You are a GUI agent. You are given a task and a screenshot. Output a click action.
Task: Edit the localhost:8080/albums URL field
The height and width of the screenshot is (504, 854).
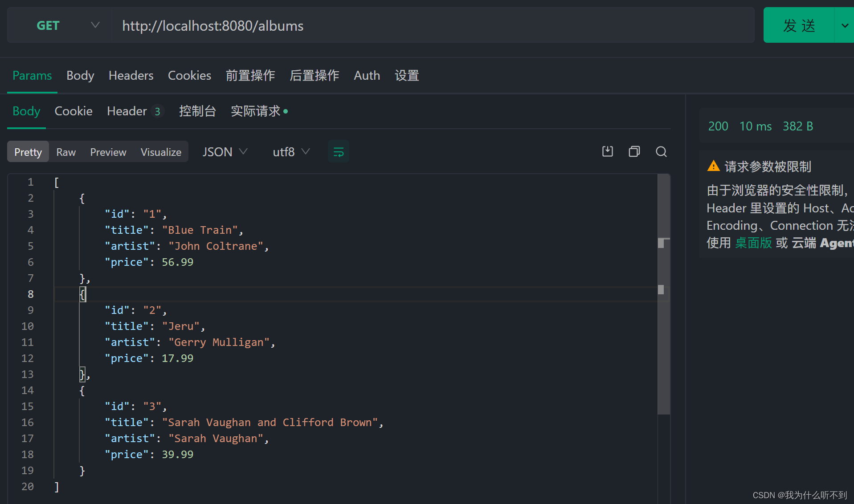point(433,25)
